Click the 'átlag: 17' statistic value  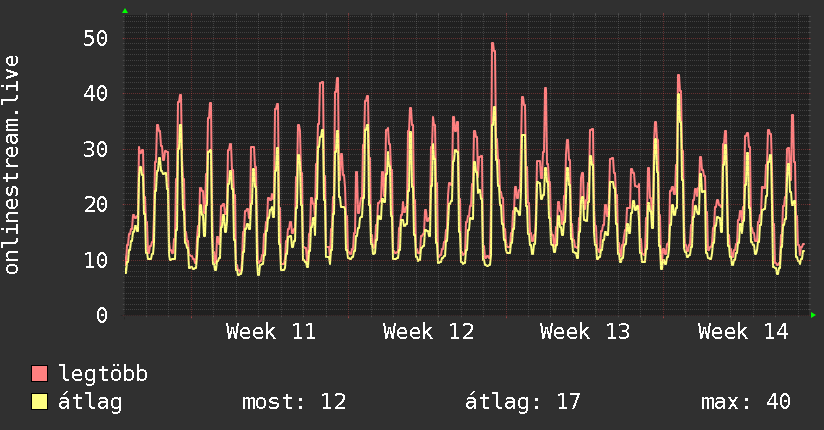pos(522,402)
